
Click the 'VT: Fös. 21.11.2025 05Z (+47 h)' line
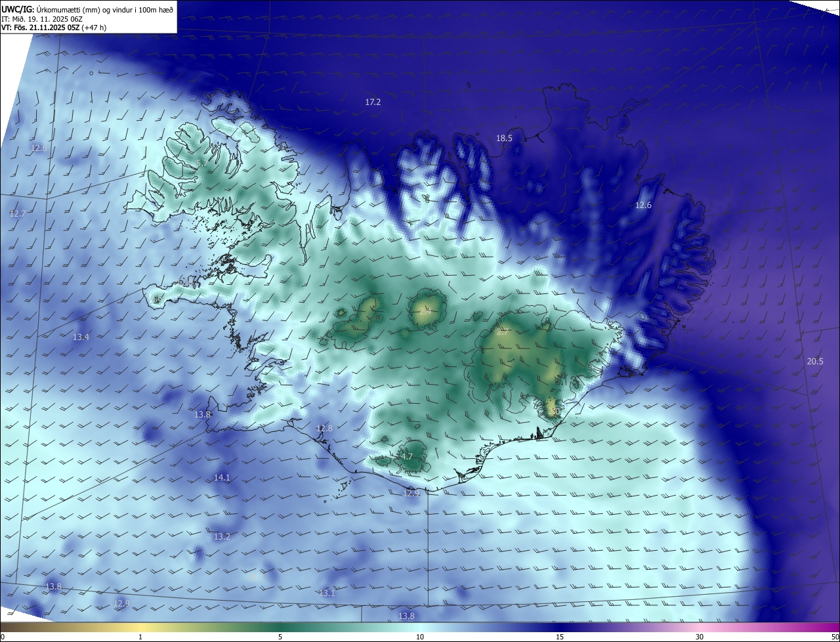point(54,28)
